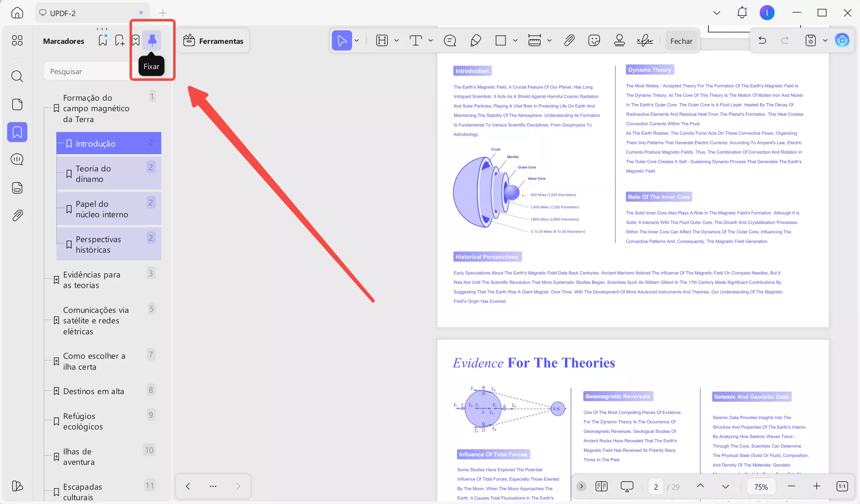Open the UPDF AI assistant icon

tap(842, 40)
